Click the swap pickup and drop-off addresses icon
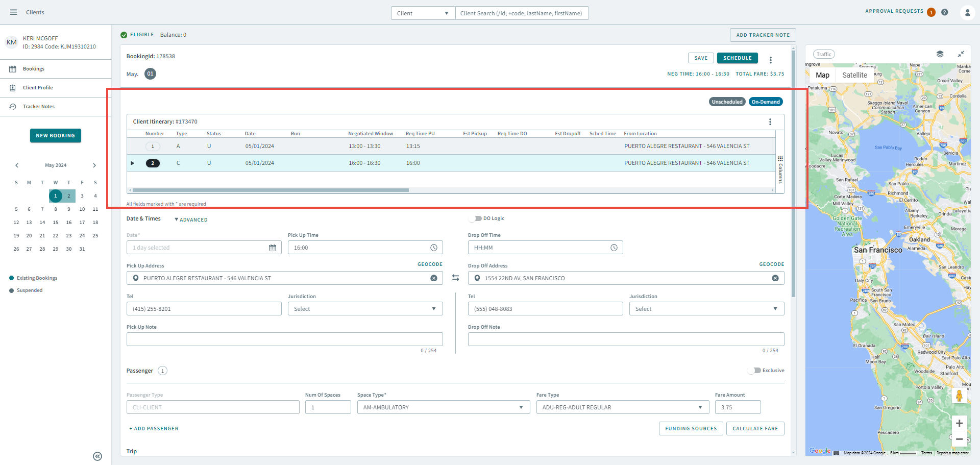 click(x=455, y=278)
